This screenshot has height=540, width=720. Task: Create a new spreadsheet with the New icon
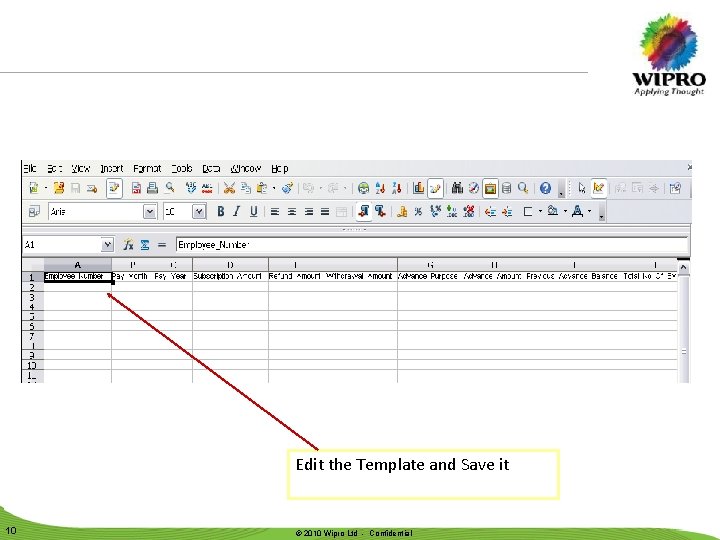click(34, 188)
